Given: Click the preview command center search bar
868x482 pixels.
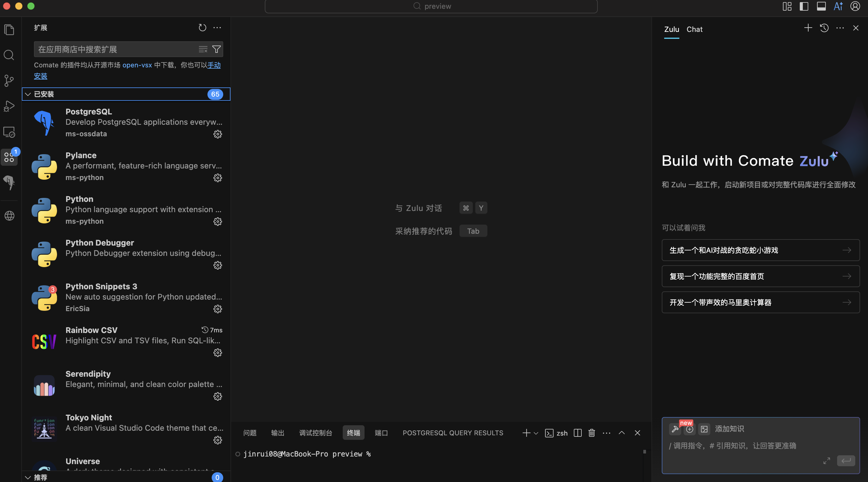Looking at the screenshot, I should click(x=431, y=6).
